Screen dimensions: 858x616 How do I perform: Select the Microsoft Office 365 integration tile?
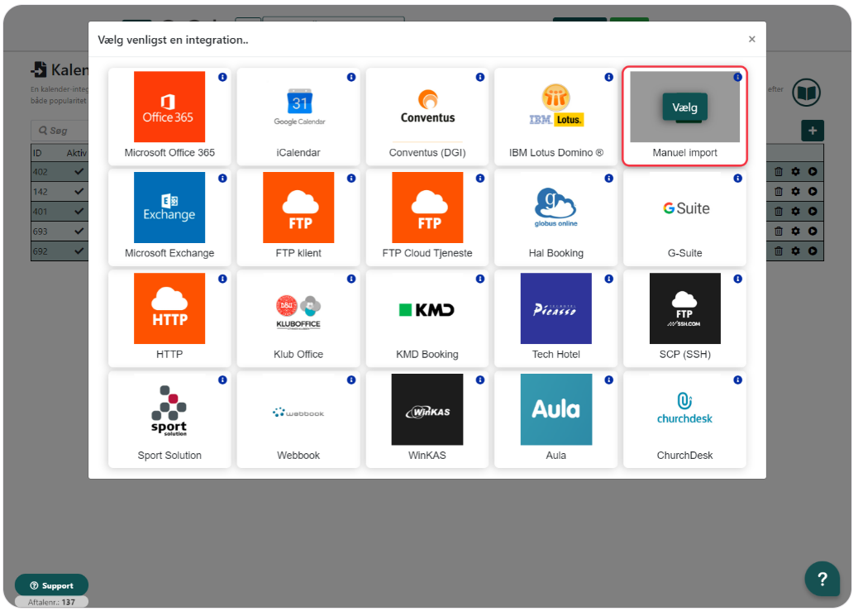(169, 116)
